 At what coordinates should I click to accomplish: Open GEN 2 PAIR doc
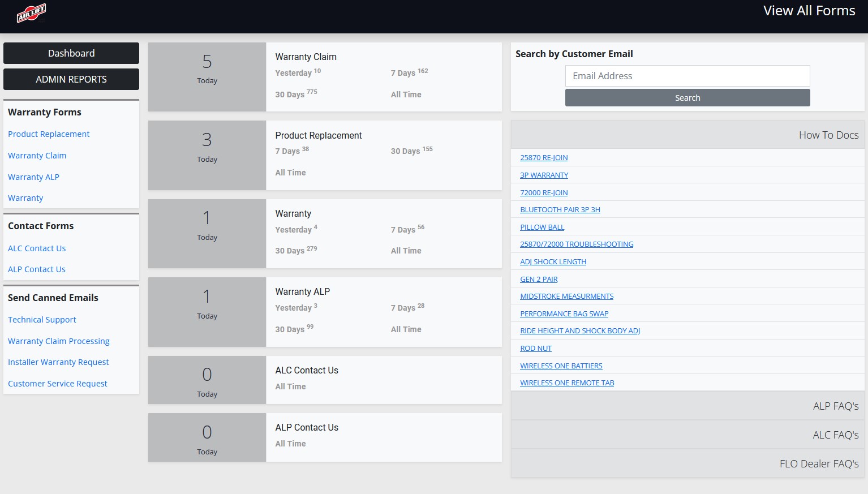click(x=539, y=280)
